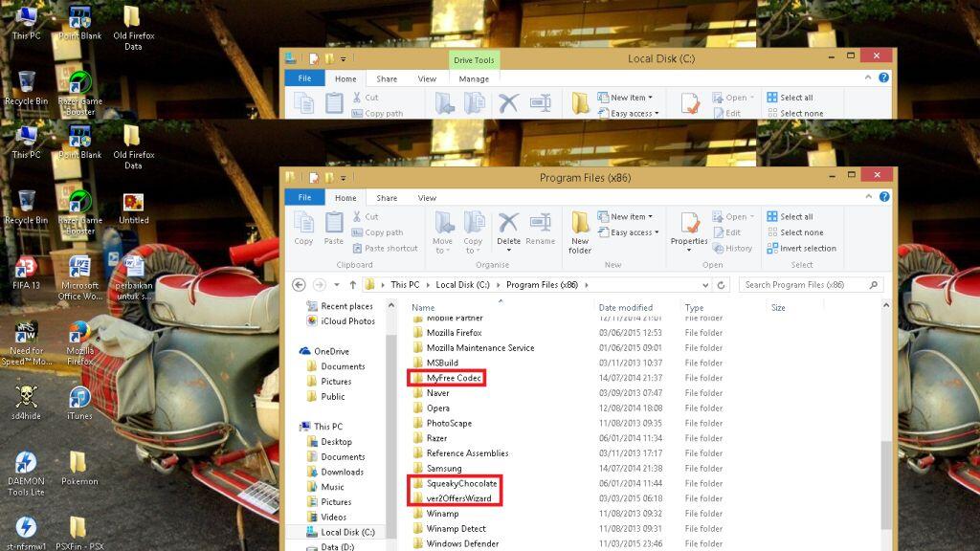The width and height of the screenshot is (980, 551).
Task: Go up one level with Up arrow
Action: click(352, 285)
